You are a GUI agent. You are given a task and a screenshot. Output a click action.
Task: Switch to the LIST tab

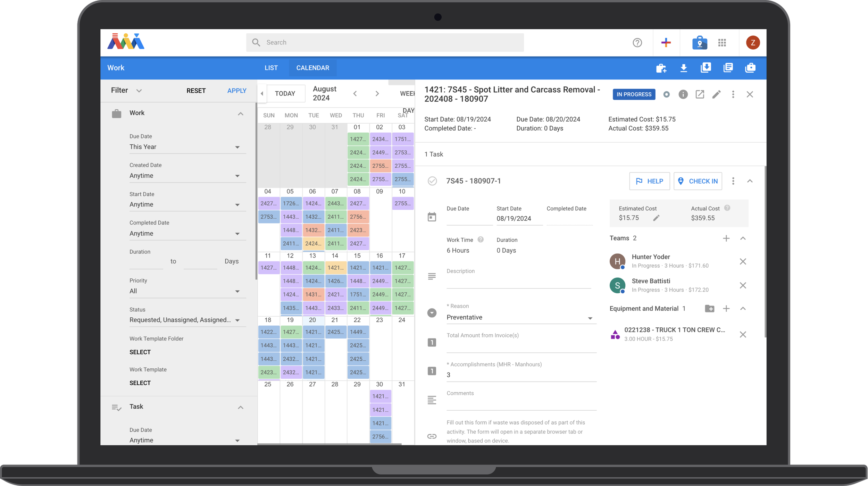pyautogui.click(x=271, y=68)
